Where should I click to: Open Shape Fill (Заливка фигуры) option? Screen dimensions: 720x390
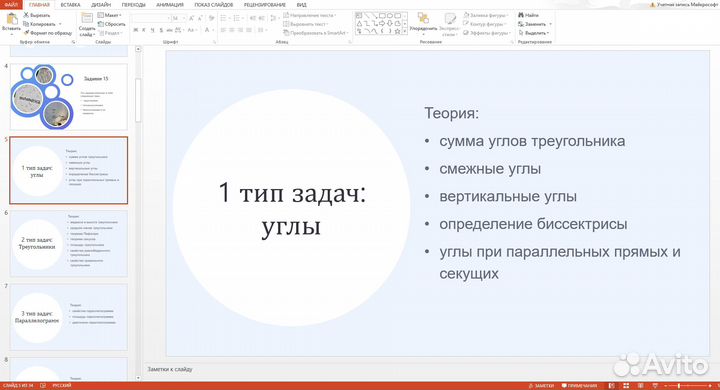(x=486, y=15)
